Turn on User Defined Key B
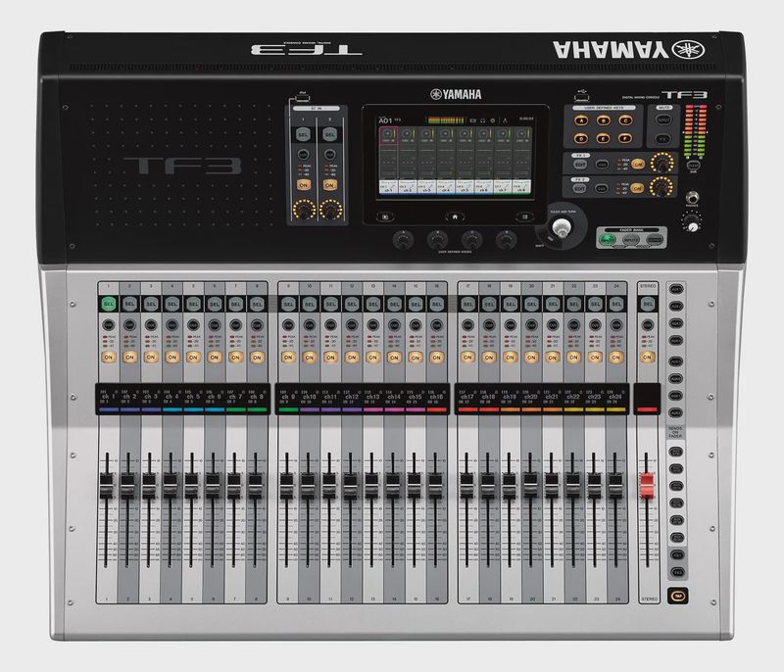 [603, 120]
